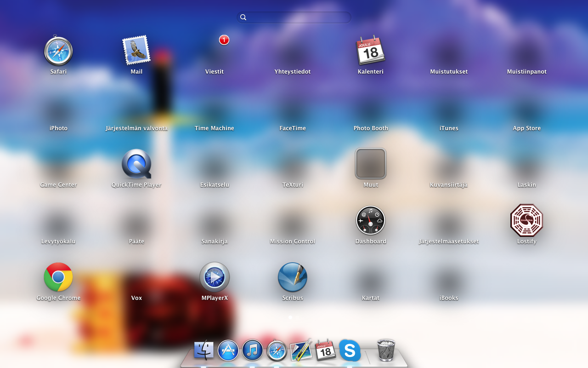The height and width of the screenshot is (368, 588).
Task: Click the Levytyökalu label
Action: point(58,241)
